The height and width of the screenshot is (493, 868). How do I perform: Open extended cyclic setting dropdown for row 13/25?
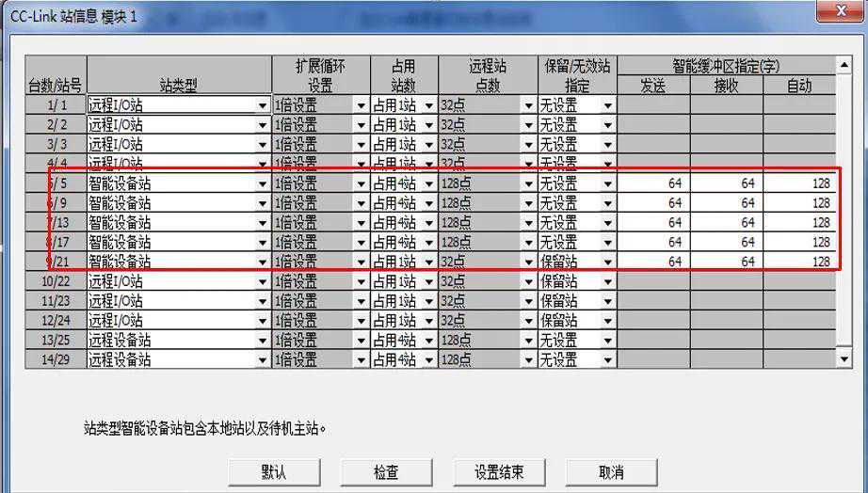pyautogui.click(x=360, y=341)
